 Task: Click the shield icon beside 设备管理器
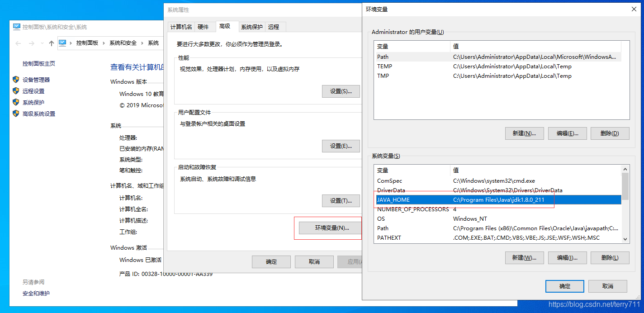click(17, 79)
